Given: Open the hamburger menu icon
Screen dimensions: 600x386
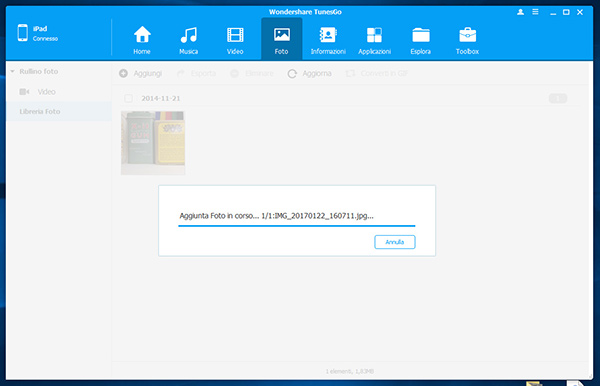Looking at the screenshot, I should click(535, 12).
